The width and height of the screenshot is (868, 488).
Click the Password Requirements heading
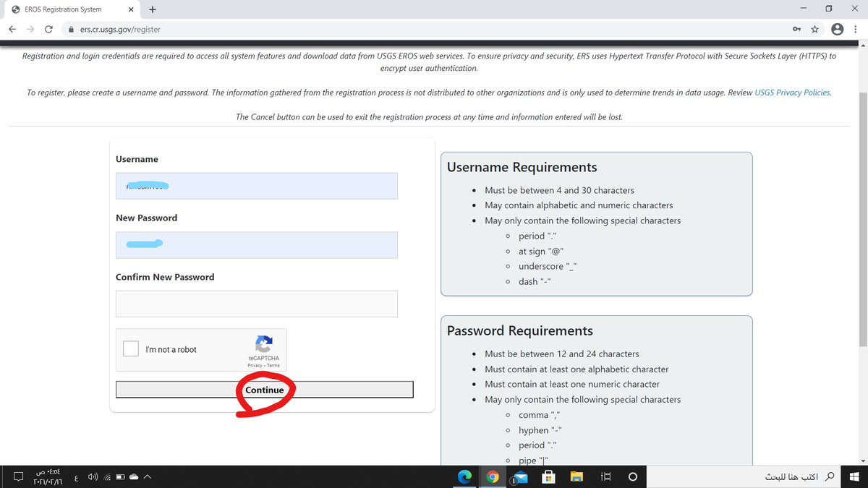pyautogui.click(x=520, y=330)
